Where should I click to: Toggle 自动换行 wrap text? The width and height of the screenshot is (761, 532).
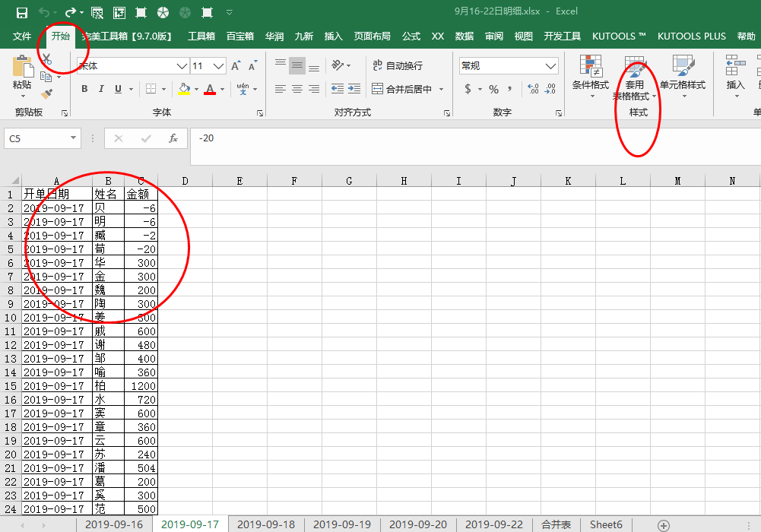398,65
